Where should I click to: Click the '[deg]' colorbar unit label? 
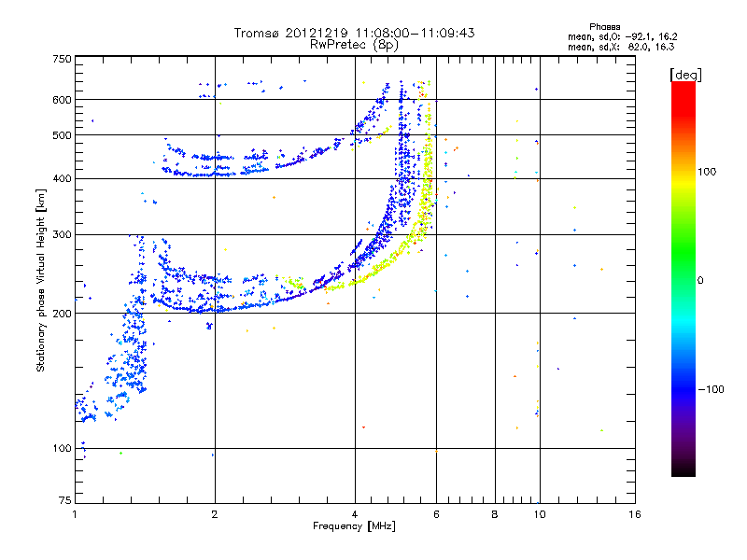coord(685,75)
